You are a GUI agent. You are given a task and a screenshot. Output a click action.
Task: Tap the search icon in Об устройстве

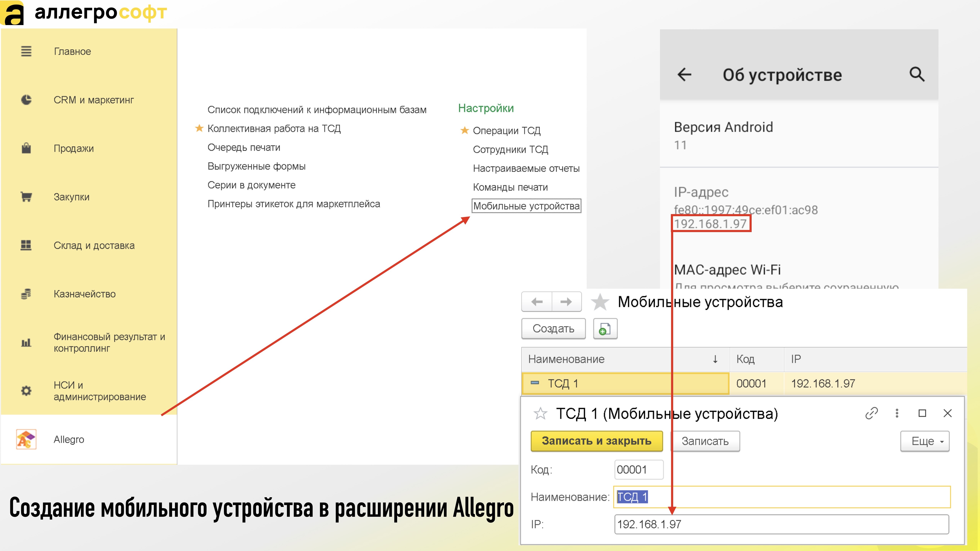tap(917, 74)
